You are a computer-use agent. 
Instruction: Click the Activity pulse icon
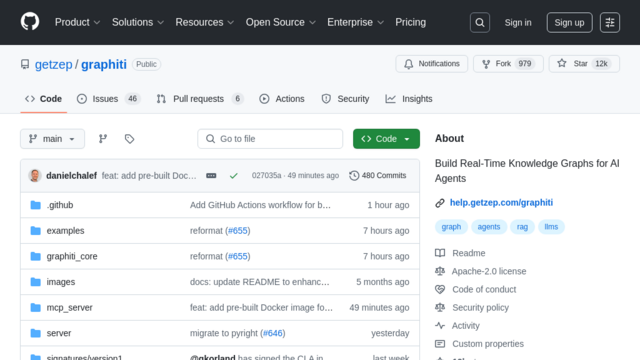(x=440, y=326)
